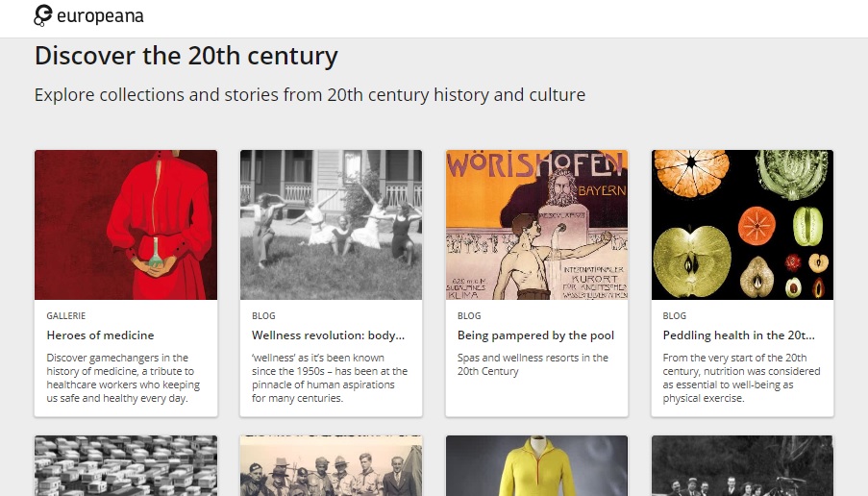Open the dark outdoor group photo card
The image size is (868, 496).
point(742,465)
